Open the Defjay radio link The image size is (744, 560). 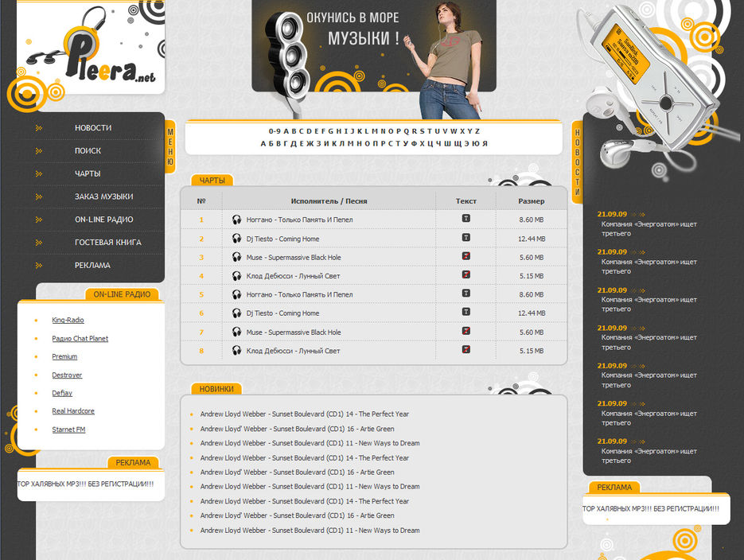pos(62,393)
